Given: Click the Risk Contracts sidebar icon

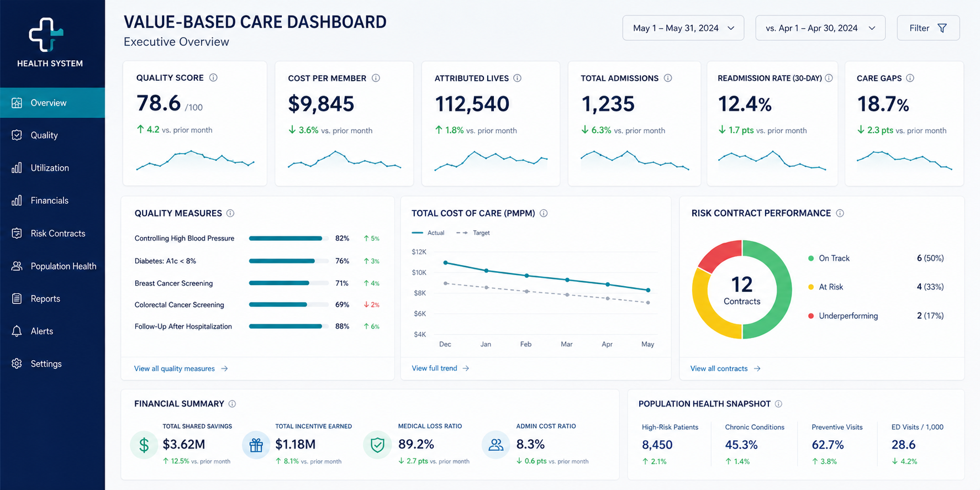Looking at the screenshot, I should [17, 233].
